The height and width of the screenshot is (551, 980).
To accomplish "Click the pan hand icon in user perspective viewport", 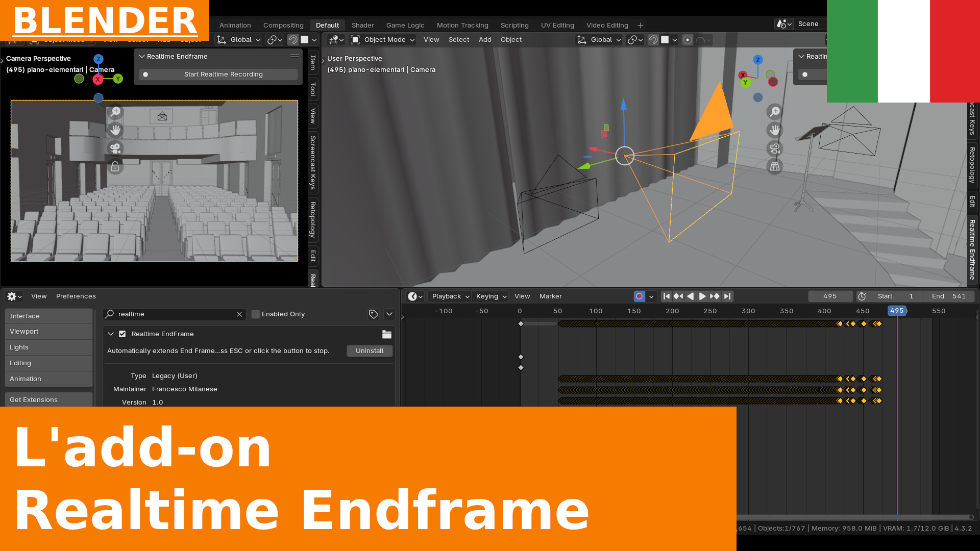I will pyautogui.click(x=775, y=130).
